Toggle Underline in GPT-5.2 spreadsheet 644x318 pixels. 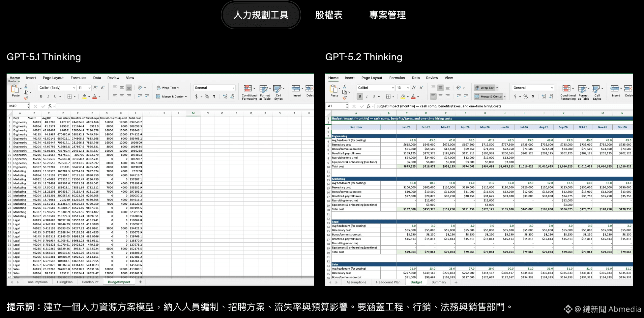click(374, 96)
